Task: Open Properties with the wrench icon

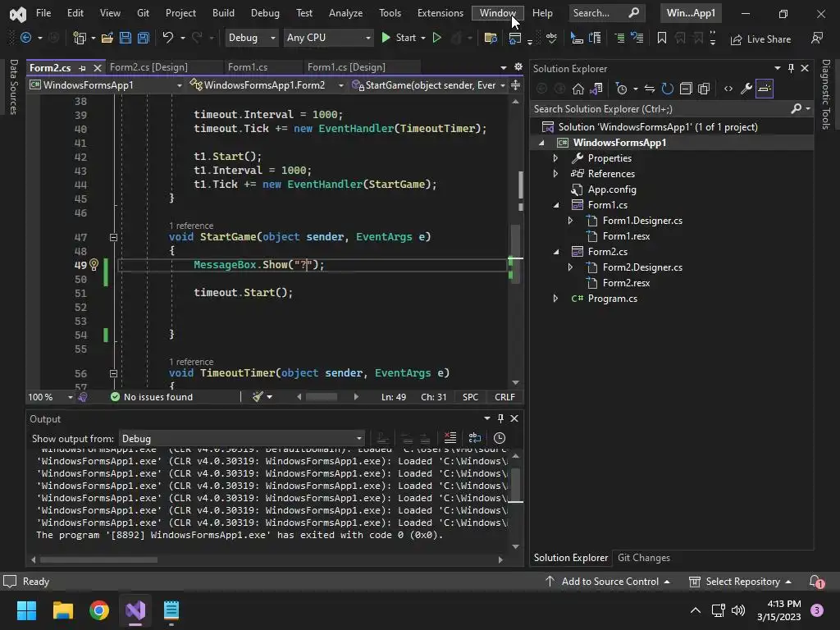Action: pyautogui.click(x=746, y=89)
